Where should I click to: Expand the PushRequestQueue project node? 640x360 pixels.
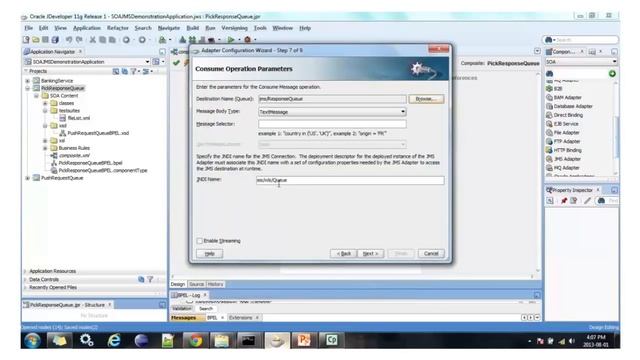pos(28,178)
